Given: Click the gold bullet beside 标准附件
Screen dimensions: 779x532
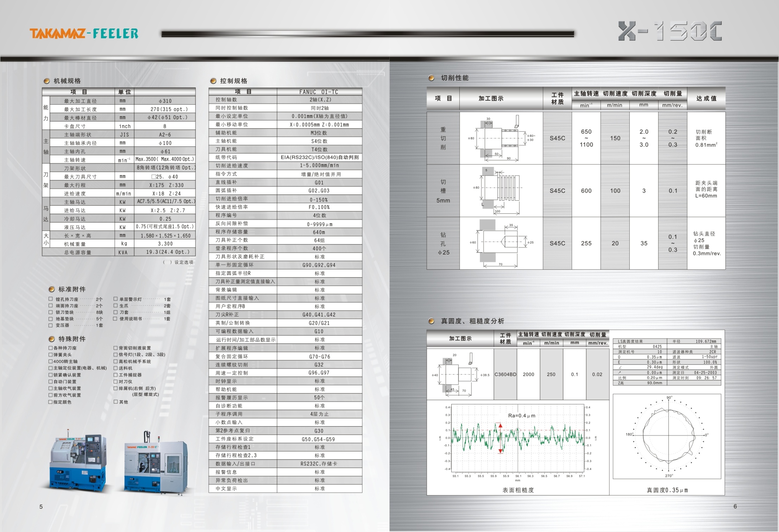Looking at the screenshot, I should tap(51, 289).
